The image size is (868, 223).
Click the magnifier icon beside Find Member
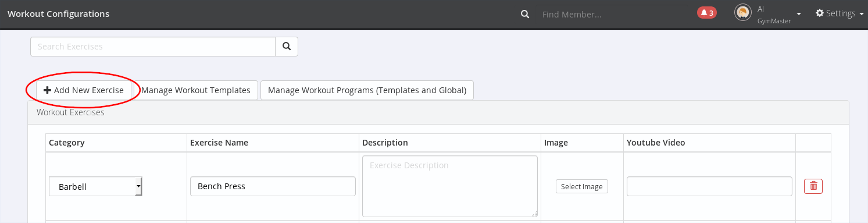click(525, 14)
